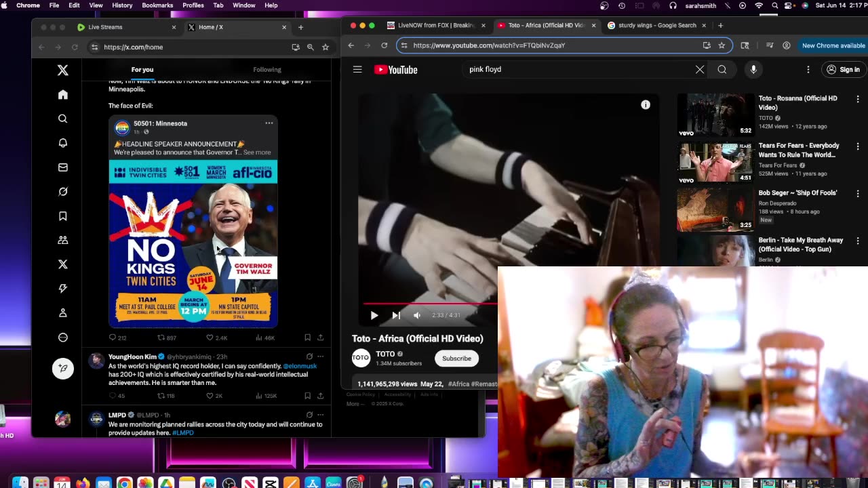Go to the YouTube home logo
Image resolution: width=868 pixels, height=488 pixels.
[x=396, y=69]
